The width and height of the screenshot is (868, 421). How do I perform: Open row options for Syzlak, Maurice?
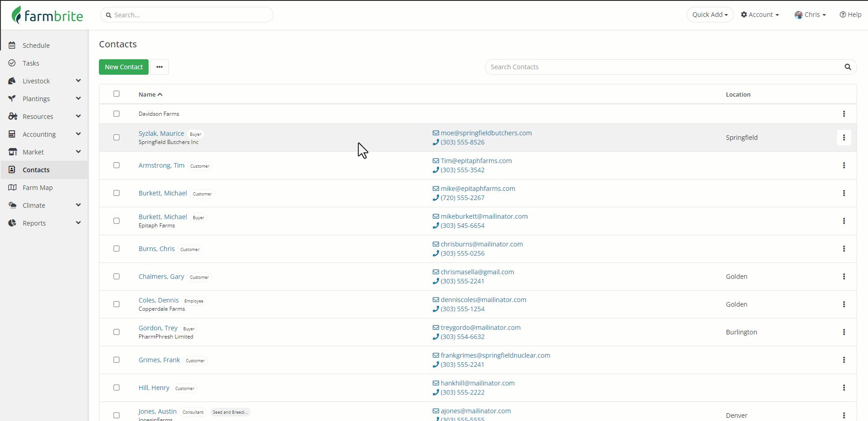(844, 138)
